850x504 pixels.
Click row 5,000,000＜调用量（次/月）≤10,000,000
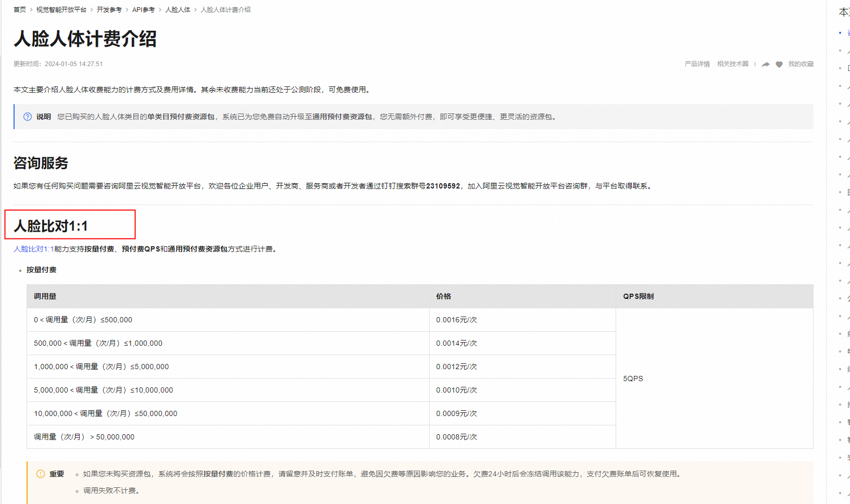tap(228, 390)
